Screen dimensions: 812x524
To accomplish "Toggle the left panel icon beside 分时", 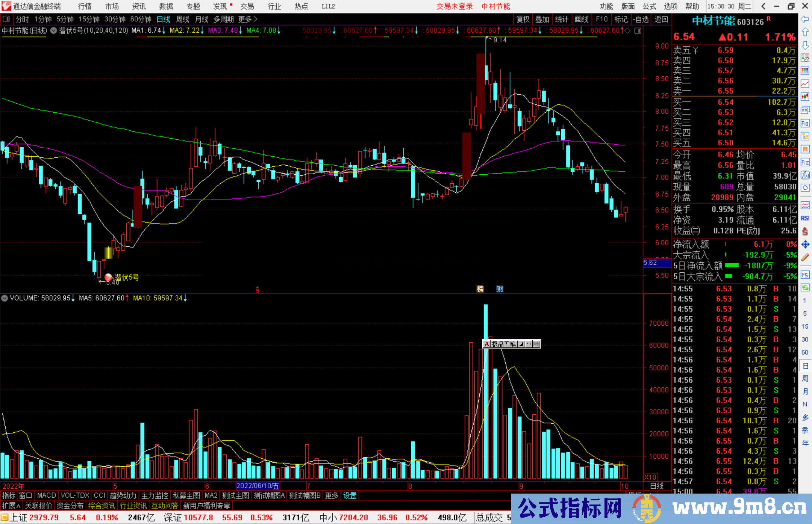I will [6, 19].
